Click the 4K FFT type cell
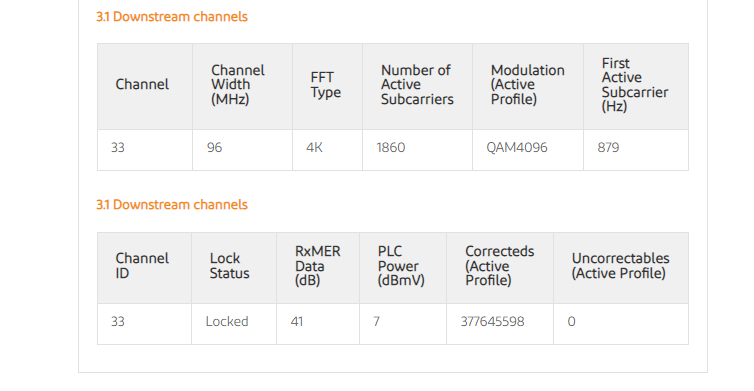This screenshot has height=391, width=754. click(314, 147)
